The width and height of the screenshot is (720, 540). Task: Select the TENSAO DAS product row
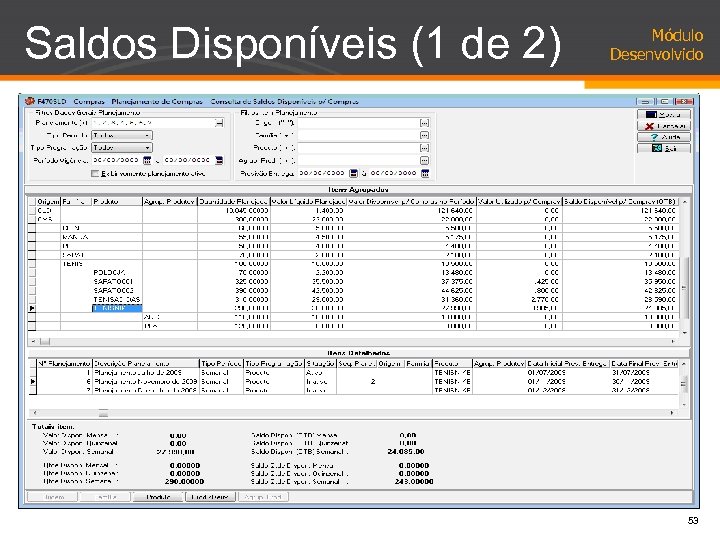click(x=117, y=299)
